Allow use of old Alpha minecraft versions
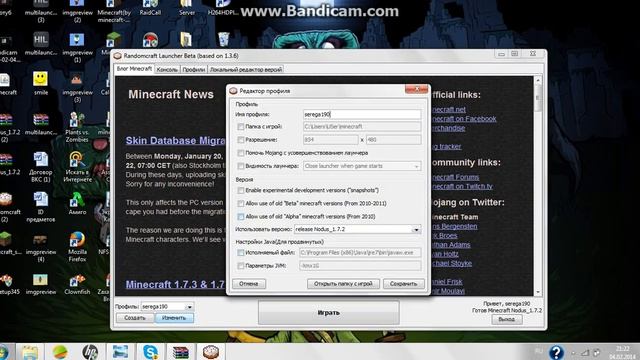Image resolution: width=640 pixels, height=360 pixels. tap(241, 217)
